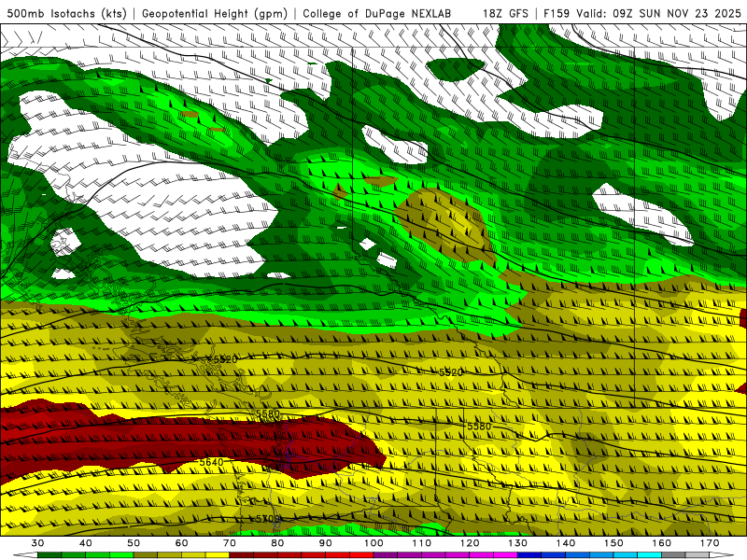747x560 pixels.
Task: Click legend value 90 on the color scale
Action: [325, 543]
